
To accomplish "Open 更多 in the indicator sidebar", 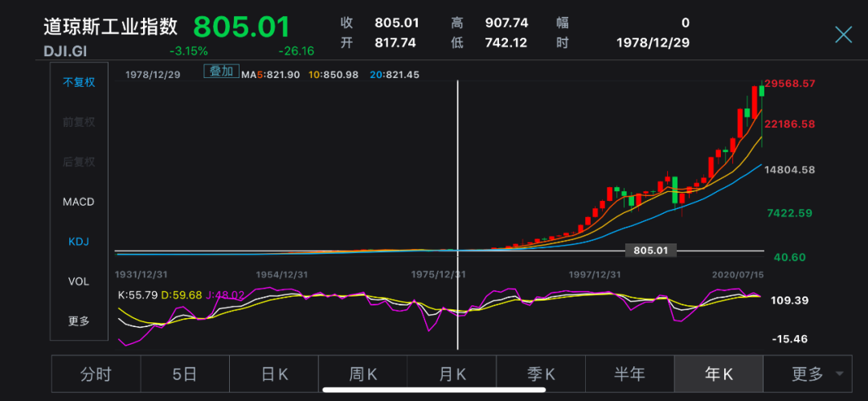I will 79,321.
